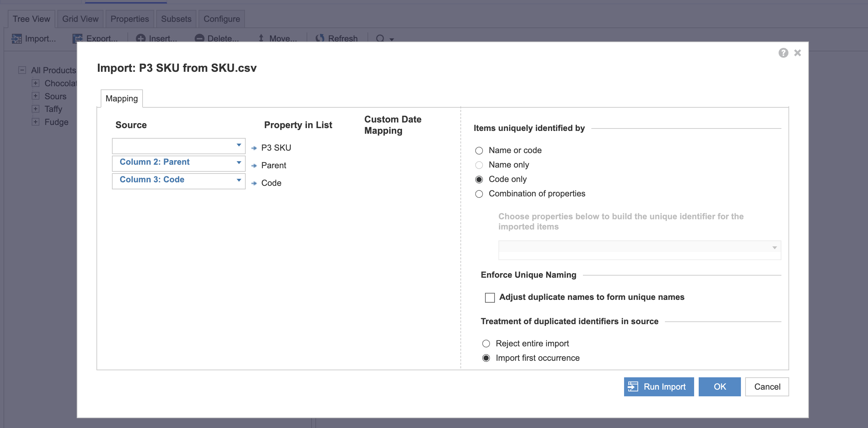Select the 'Name or code' radio option
This screenshot has height=428, width=868.
479,151
